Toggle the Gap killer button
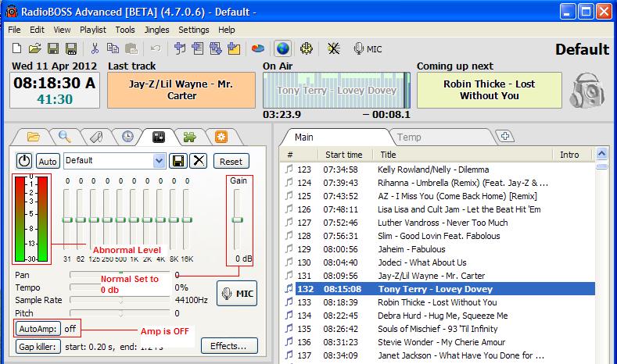The image size is (617, 364). pos(38,347)
